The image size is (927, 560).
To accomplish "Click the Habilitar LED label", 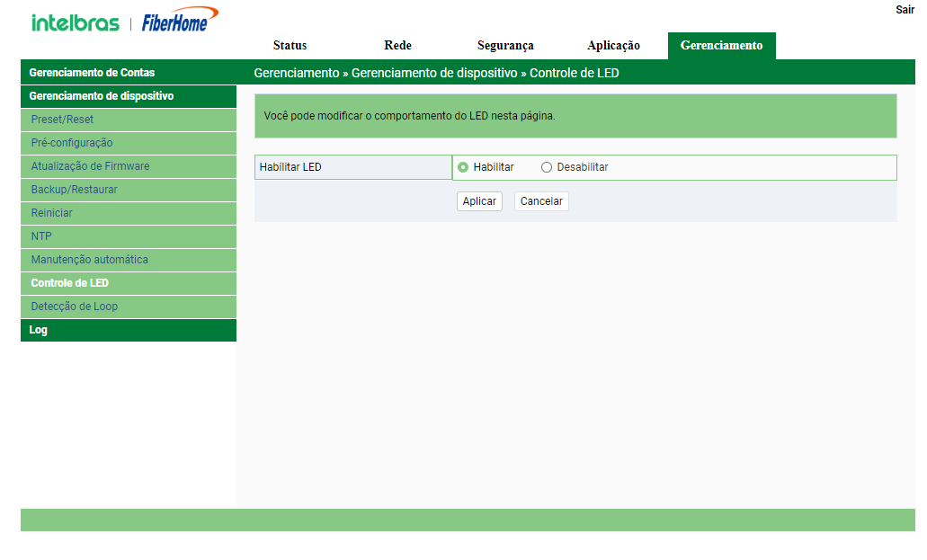I will [290, 167].
